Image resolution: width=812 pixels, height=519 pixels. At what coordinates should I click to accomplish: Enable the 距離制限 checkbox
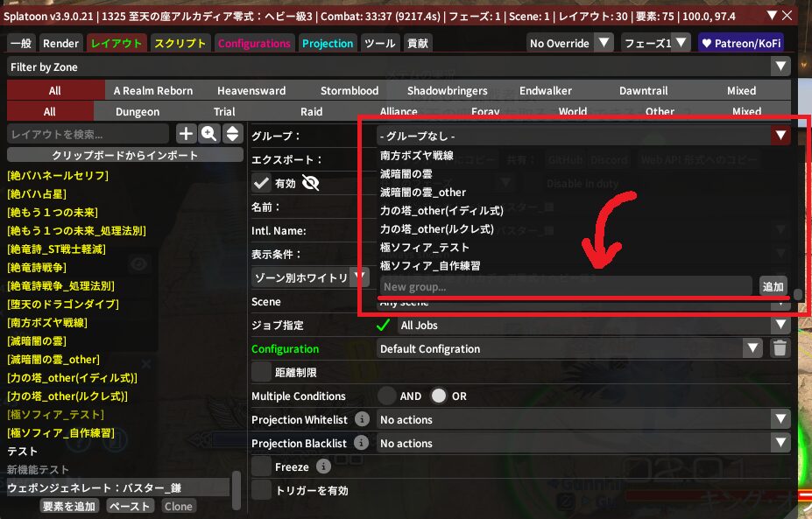[261, 372]
